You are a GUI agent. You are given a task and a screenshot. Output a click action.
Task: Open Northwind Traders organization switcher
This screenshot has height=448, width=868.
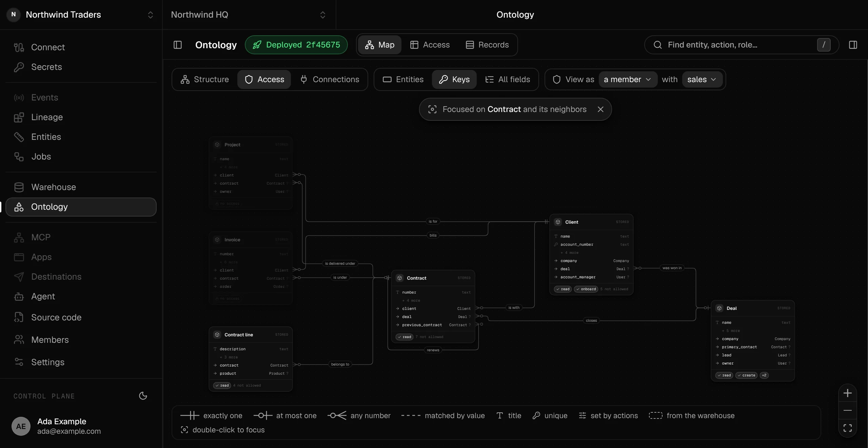(81, 15)
